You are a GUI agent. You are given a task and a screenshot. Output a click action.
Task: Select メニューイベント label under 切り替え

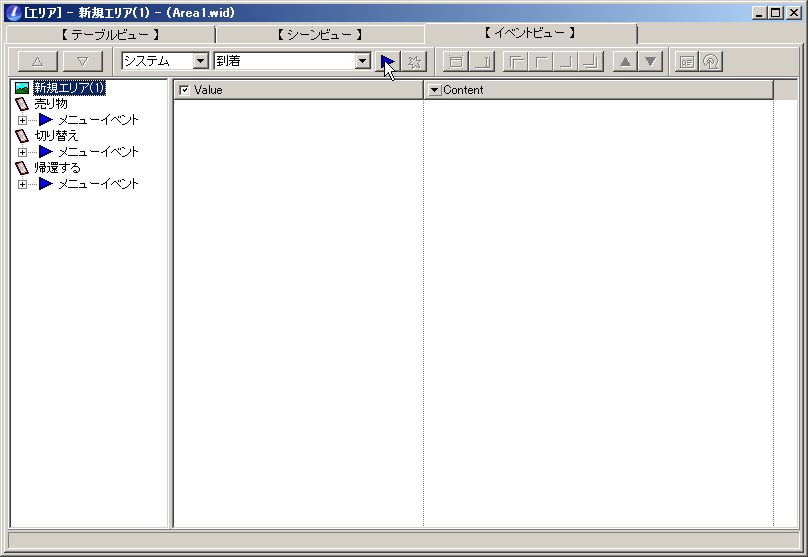[98, 152]
